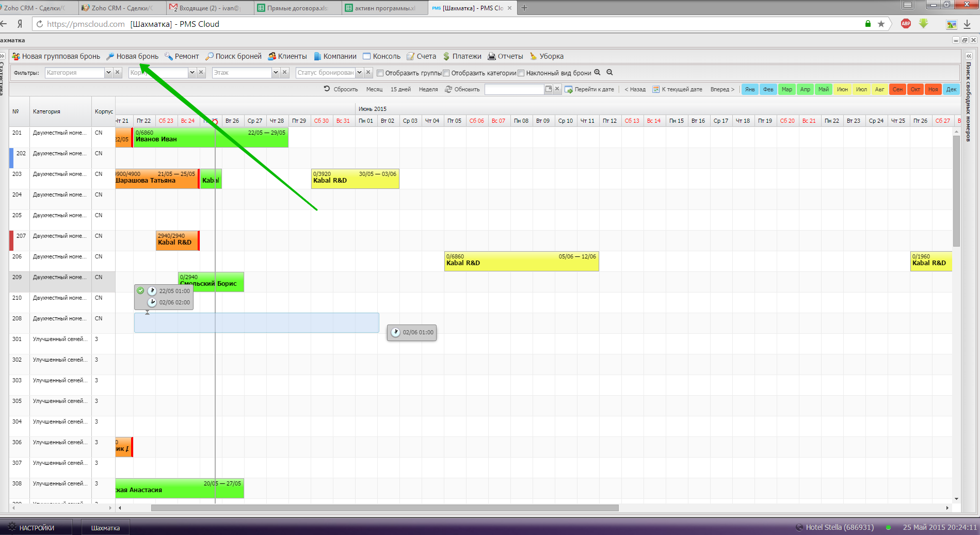
Task: Expand the Статус бронирования dropdown
Action: (x=360, y=73)
